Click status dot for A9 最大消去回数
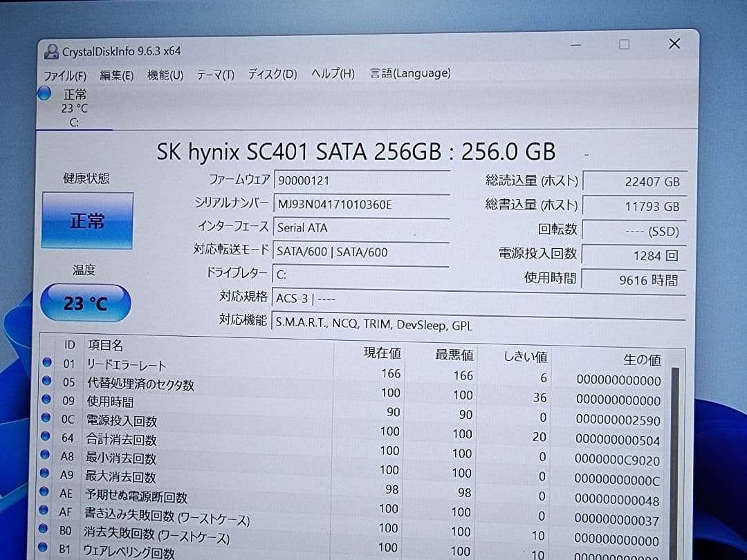 44,473
